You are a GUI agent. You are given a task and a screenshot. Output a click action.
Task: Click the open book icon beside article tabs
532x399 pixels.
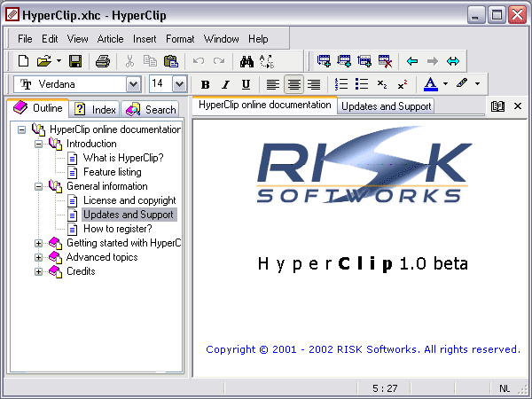tap(497, 106)
